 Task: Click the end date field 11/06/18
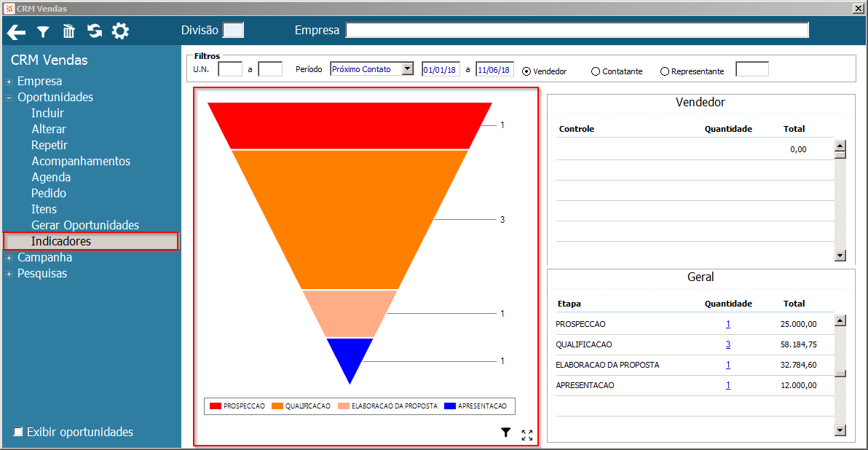coord(494,69)
